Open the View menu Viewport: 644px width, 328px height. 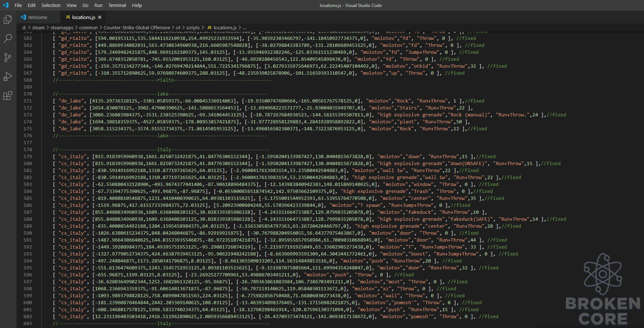[x=71, y=5]
